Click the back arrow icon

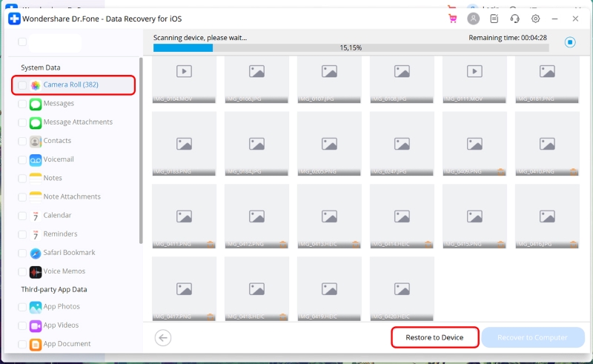click(163, 338)
